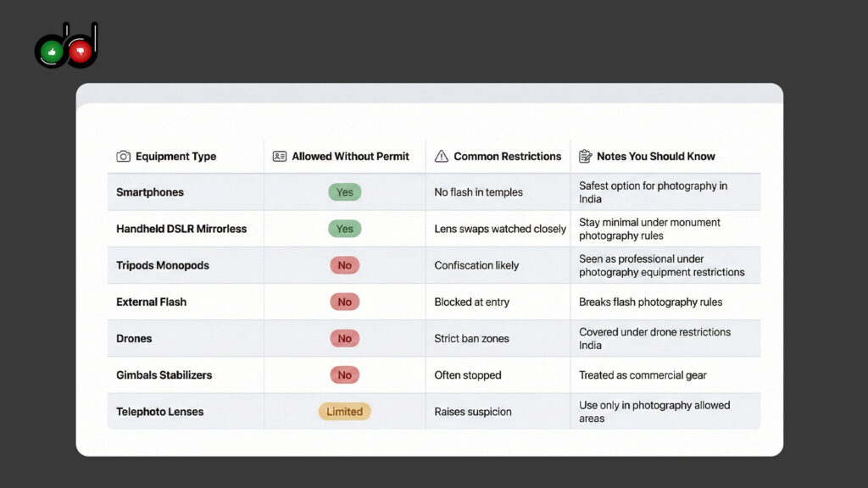Image resolution: width=868 pixels, height=488 pixels.
Task: Select the Equipment Type column header
Action: coord(176,157)
